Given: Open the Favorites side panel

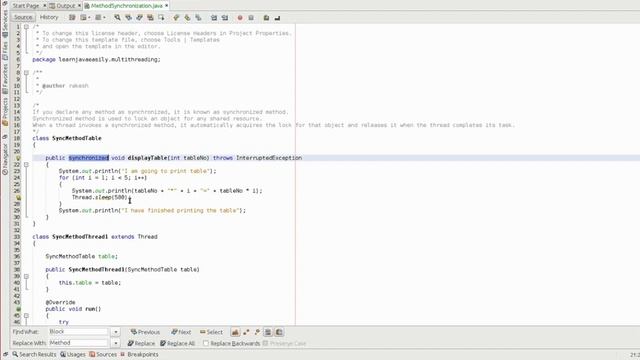Looking at the screenshot, I should tap(5, 78).
